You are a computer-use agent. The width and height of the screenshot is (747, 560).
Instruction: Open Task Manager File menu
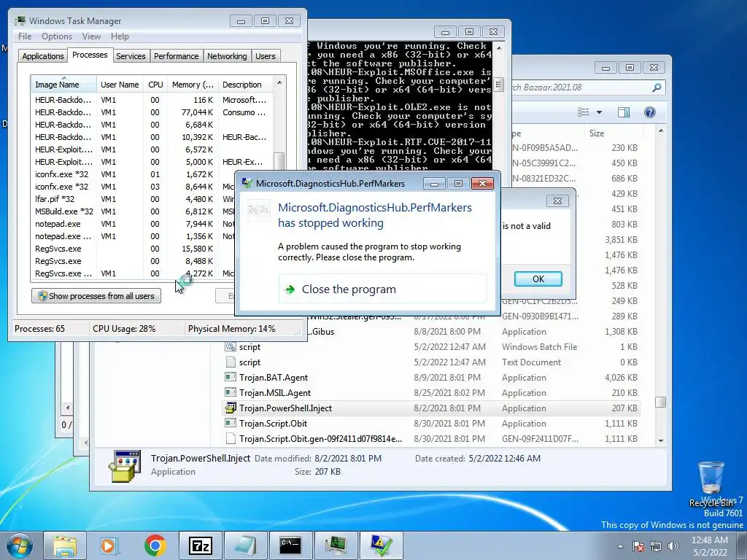(x=25, y=36)
